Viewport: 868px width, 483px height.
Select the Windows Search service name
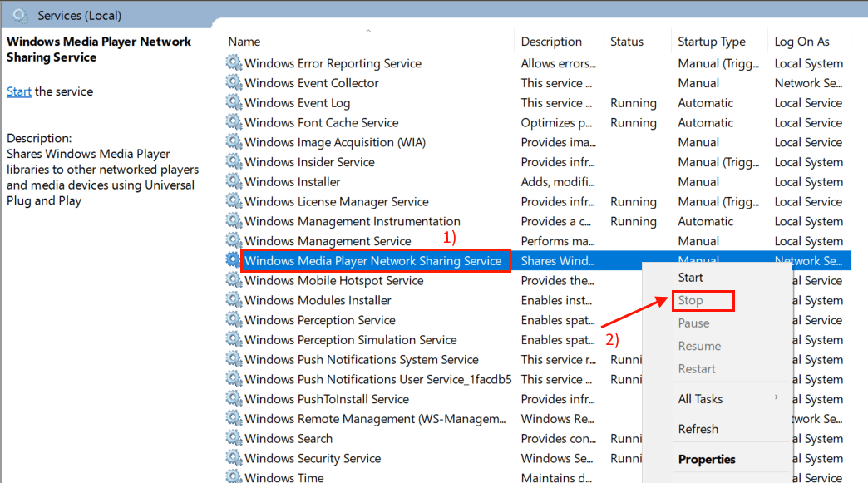pyautogui.click(x=289, y=439)
